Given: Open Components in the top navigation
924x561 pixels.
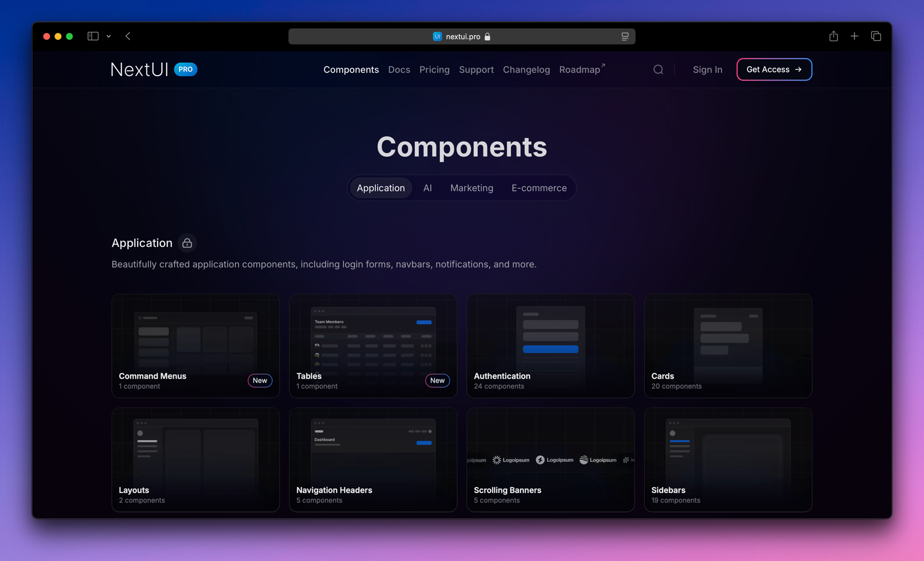Looking at the screenshot, I should click(x=351, y=70).
